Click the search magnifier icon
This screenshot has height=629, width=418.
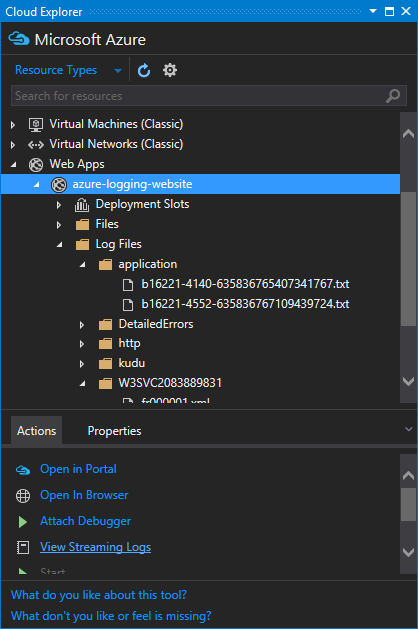click(393, 96)
